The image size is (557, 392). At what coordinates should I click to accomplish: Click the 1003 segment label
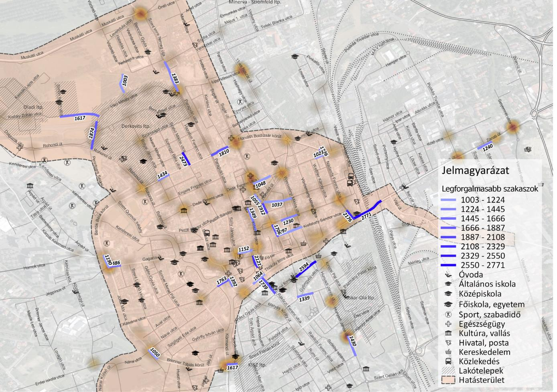tap(124, 80)
